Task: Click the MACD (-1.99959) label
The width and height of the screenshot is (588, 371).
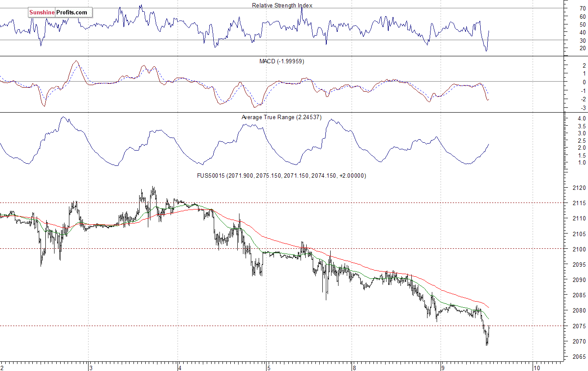Action: [x=282, y=61]
